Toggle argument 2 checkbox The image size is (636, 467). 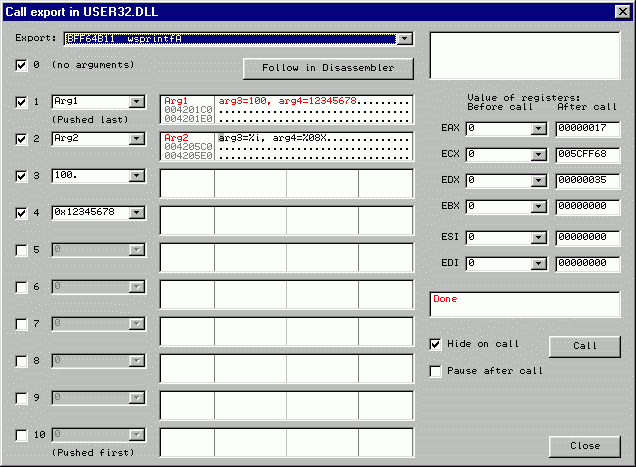point(21,139)
